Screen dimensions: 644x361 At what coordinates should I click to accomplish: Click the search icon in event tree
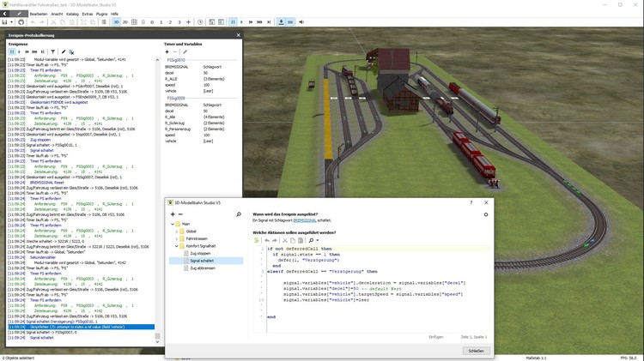click(x=239, y=214)
